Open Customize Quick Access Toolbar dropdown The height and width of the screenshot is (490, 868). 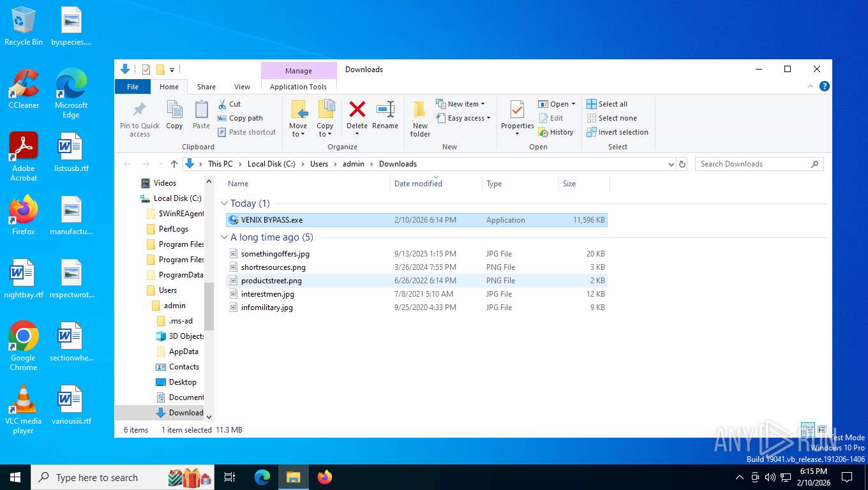(x=172, y=70)
